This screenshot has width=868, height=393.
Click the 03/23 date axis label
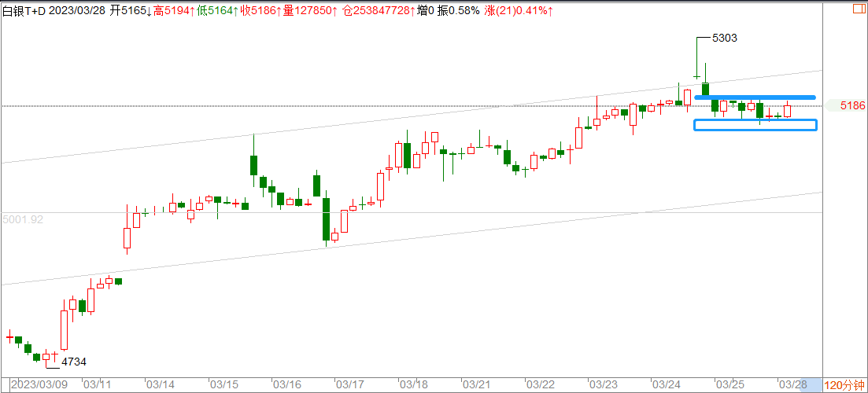coord(604,384)
